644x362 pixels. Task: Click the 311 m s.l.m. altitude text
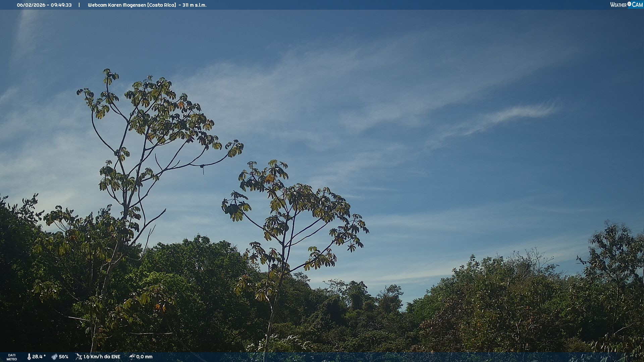[195, 5]
